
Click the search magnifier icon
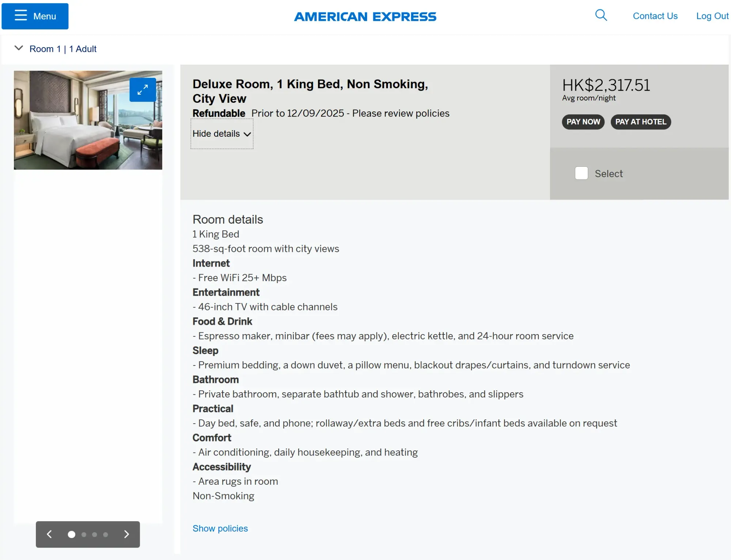[601, 15]
